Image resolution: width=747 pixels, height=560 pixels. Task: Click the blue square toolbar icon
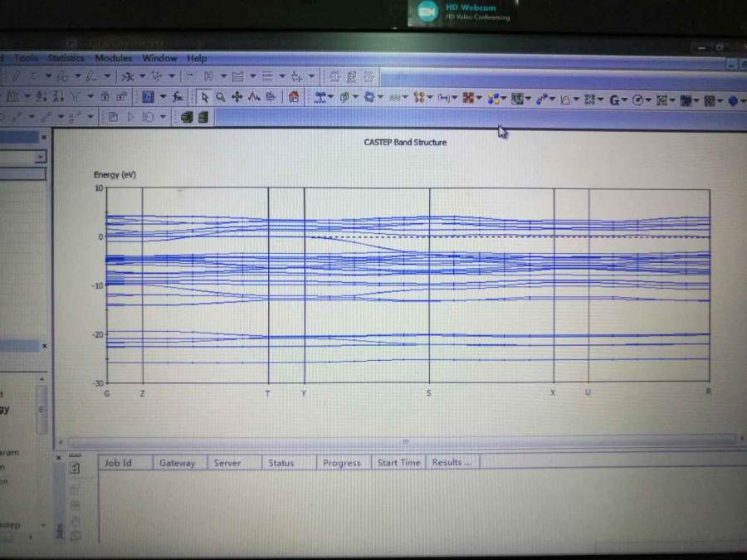tap(149, 97)
